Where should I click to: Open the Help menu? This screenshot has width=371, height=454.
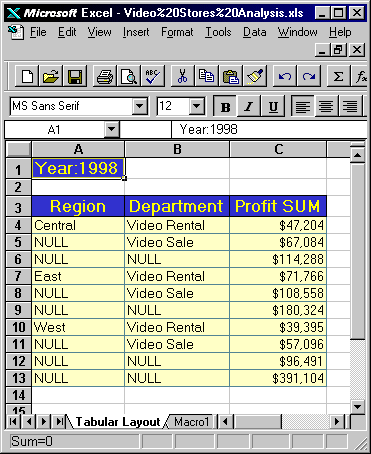tap(340, 32)
